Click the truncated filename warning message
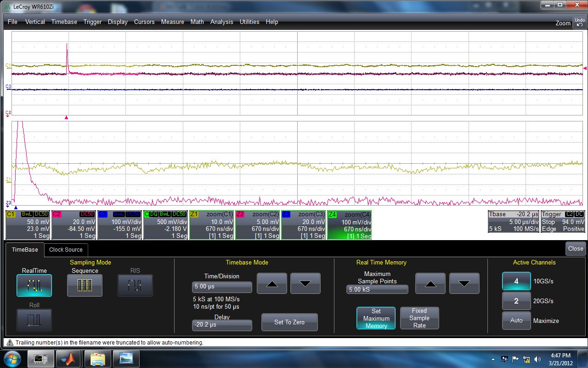The height and width of the screenshot is (368, 588). point(109,343)
